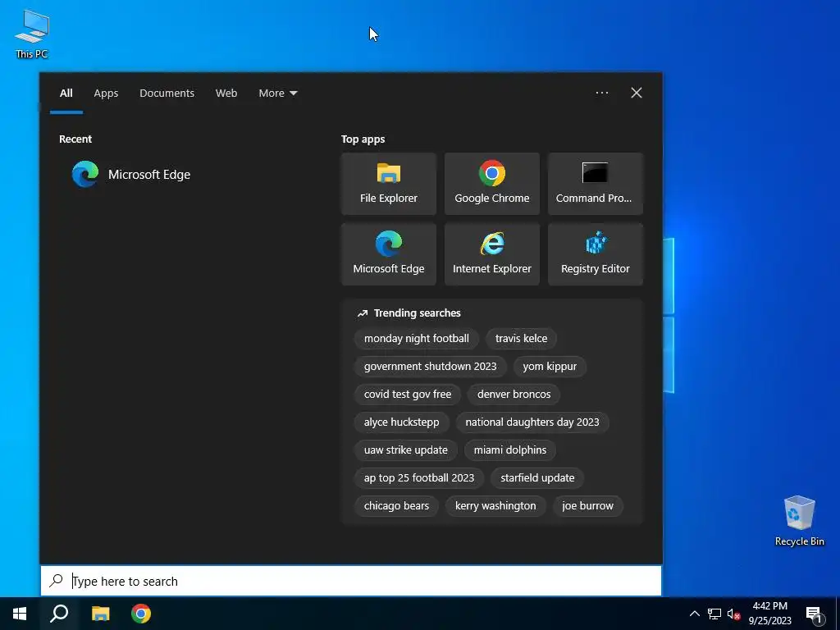Image resolution: width=840 pixels, height=630 pixels.
Task: Search trending national daughters day 2023
Action: click(532, 422)
